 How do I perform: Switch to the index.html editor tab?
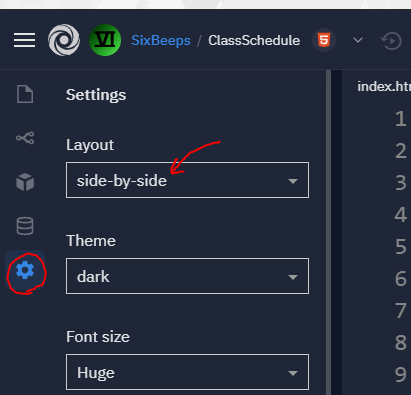coord(384,87)
